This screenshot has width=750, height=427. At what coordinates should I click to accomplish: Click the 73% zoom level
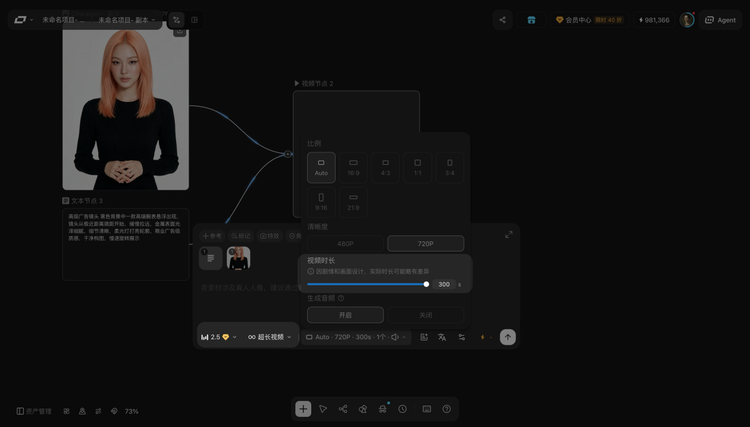(132, 411)
